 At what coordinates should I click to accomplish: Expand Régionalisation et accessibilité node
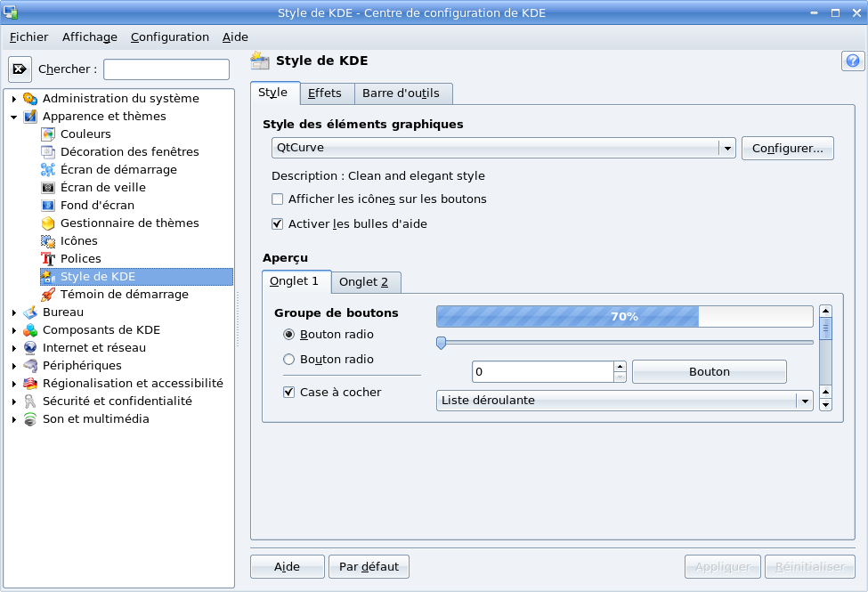click(14, 384)
